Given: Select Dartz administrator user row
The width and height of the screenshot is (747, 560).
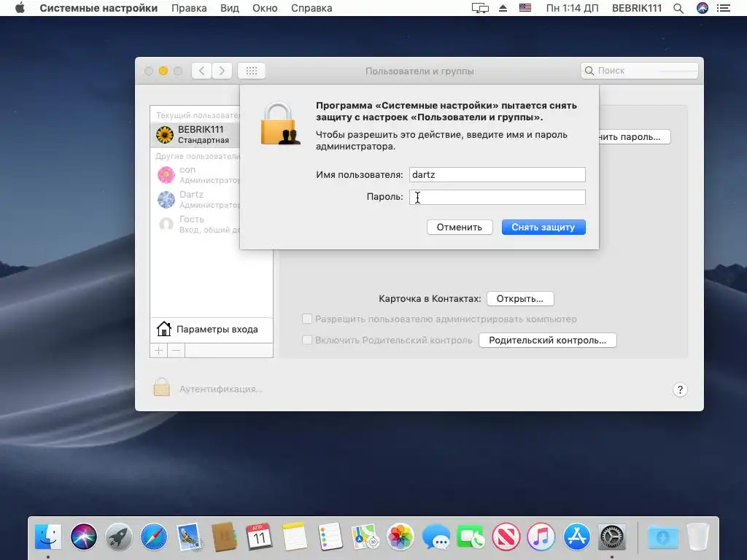Looking at the screenshot, I should click(195, 200).
